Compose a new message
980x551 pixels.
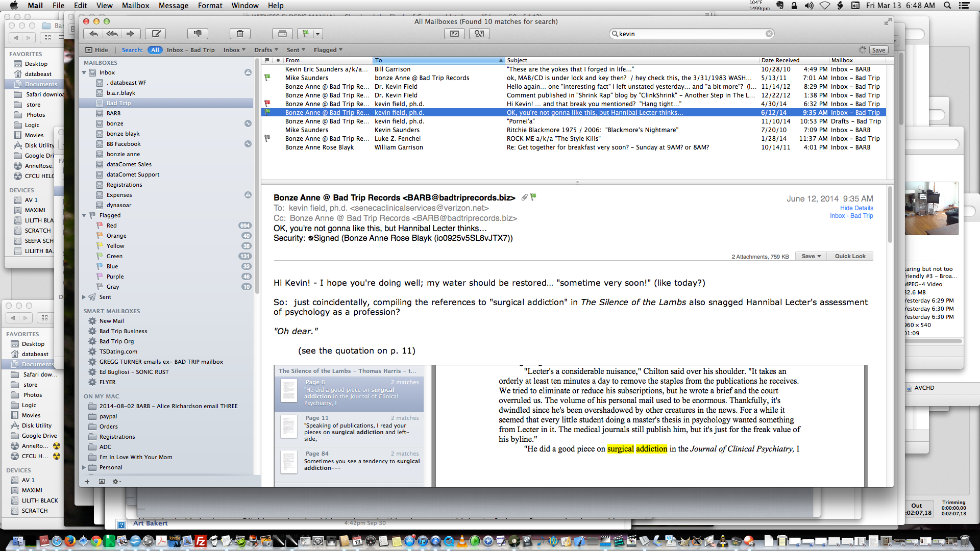tap(156, 34)
